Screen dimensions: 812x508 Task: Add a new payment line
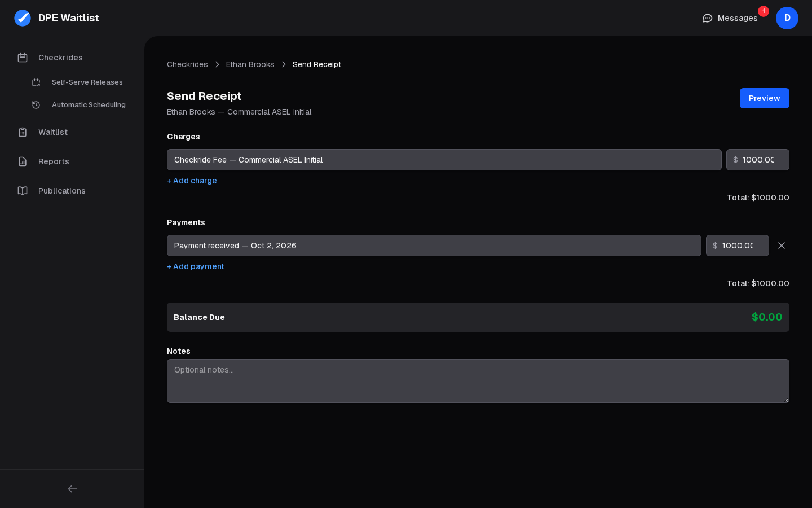click(196, 266)
